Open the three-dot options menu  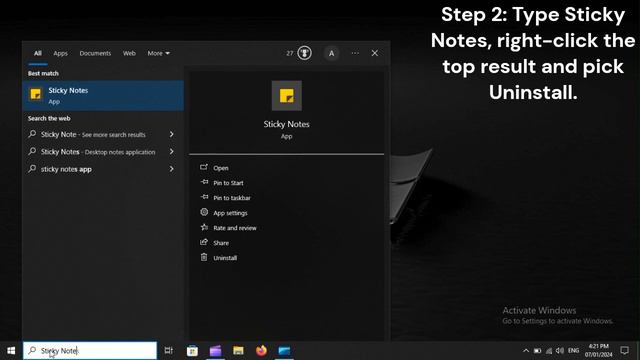[355, 53]
